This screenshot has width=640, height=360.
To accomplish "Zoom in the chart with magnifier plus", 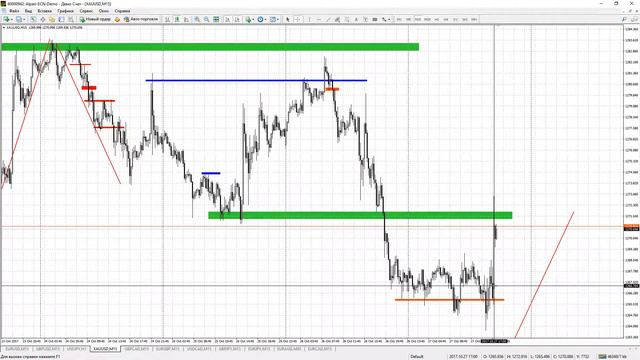I will click(197, 19).
